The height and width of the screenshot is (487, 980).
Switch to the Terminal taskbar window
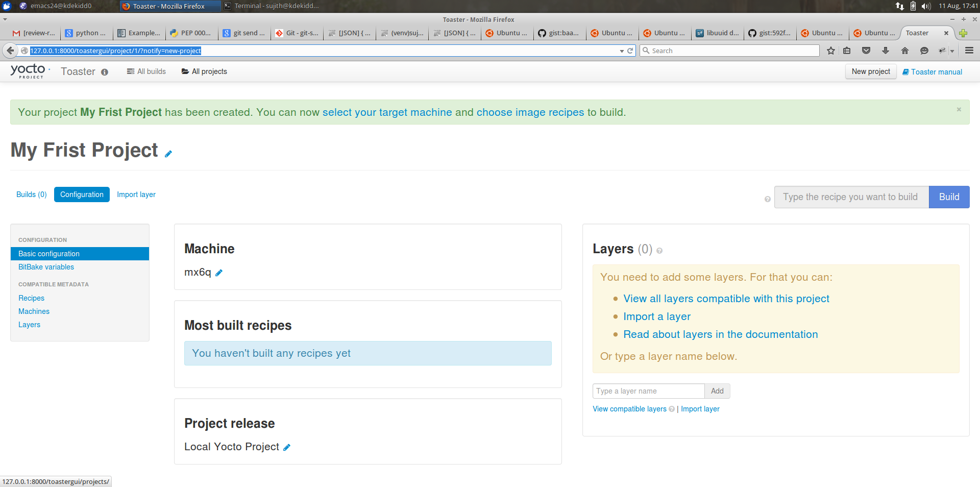[272, 6]
